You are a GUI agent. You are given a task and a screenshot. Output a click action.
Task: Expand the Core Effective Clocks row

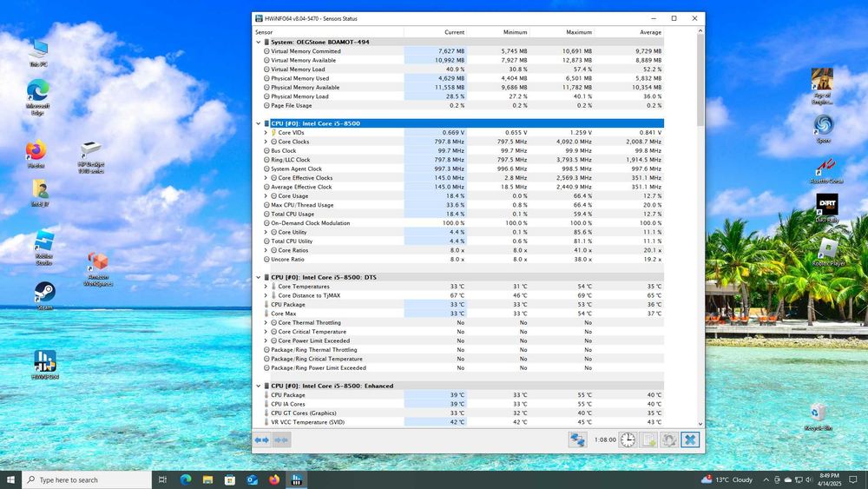(266, 178)
